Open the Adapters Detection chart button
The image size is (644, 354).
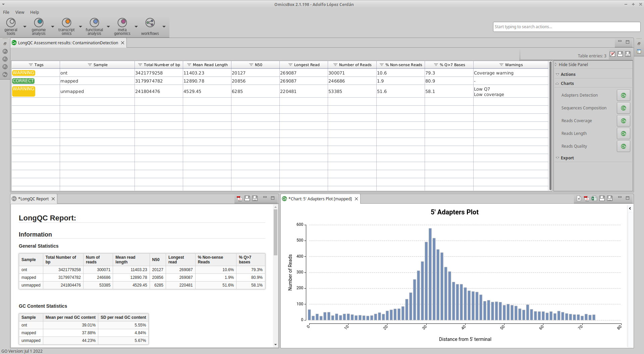pos(623,95)
